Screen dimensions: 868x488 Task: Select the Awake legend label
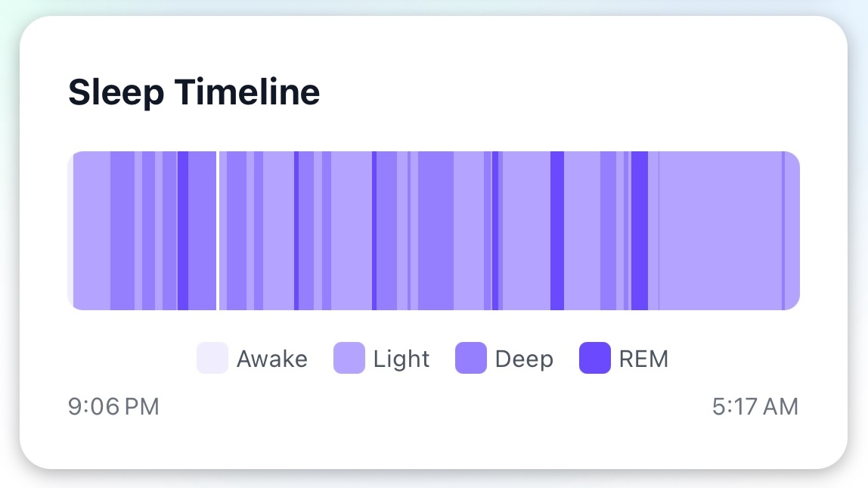[x=271, y=359]
